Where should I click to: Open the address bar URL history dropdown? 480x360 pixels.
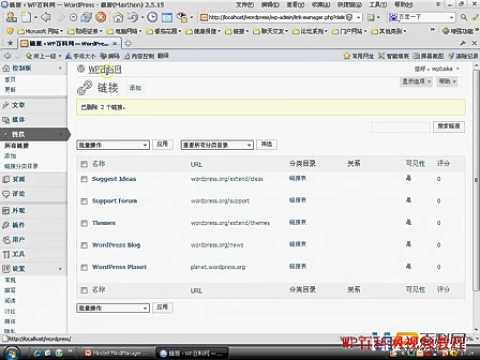coord(358,17)
